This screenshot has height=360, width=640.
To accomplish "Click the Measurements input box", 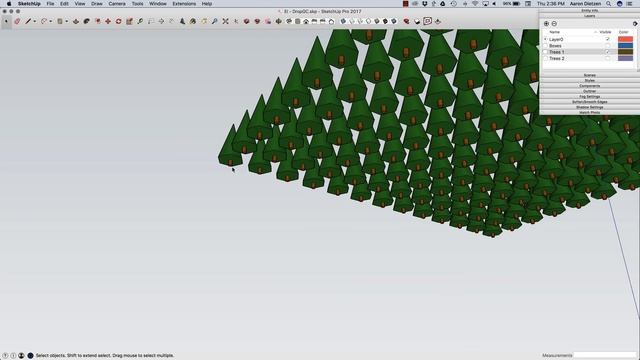I will 605,356.
